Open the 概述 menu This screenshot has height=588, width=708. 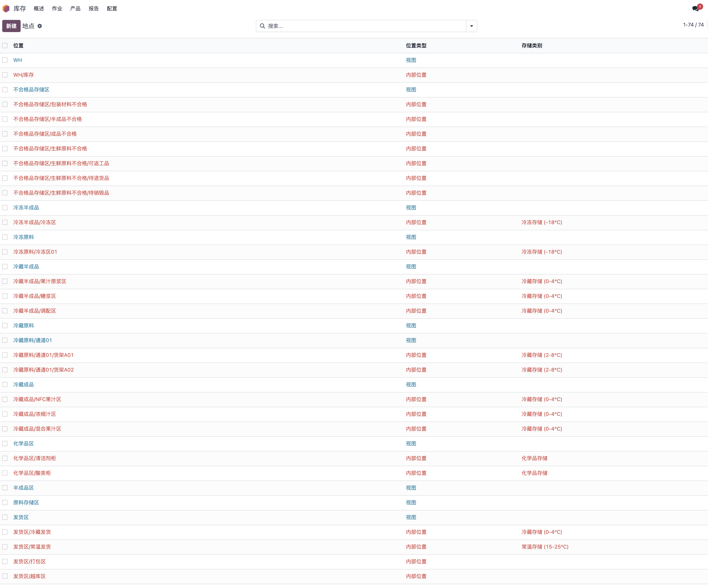click(x=39, y=8)
